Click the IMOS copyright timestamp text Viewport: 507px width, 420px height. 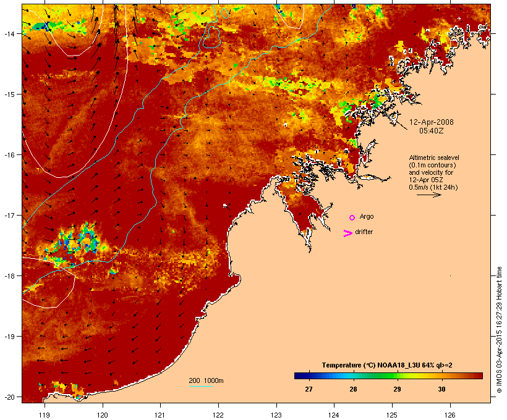(x=499, y=330)
